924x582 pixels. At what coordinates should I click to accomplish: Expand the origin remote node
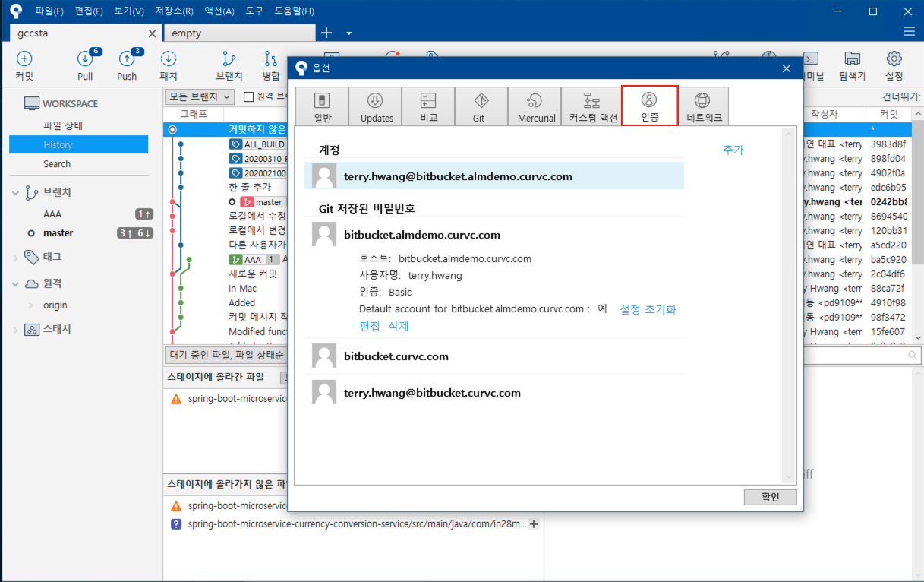30,305
